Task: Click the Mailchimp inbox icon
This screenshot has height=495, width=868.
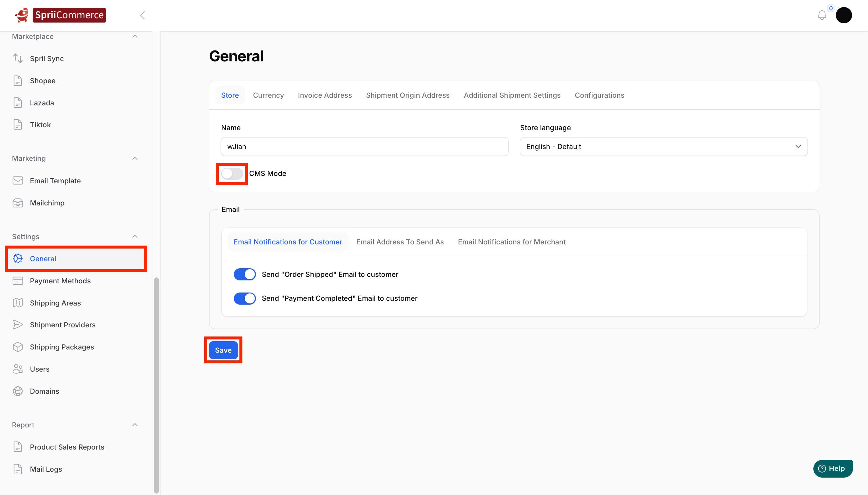Action: (x=18, y=203)
